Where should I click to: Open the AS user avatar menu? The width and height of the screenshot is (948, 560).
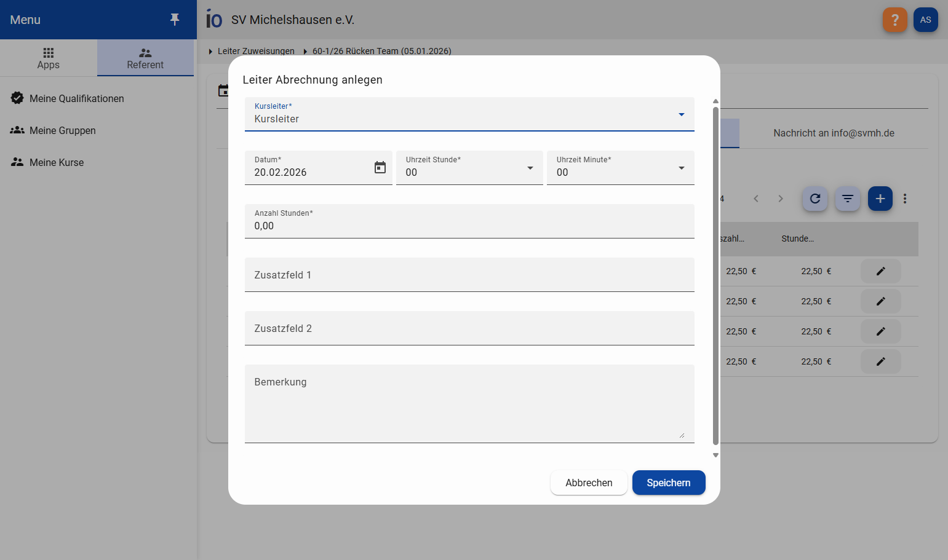tap(926, 20)
